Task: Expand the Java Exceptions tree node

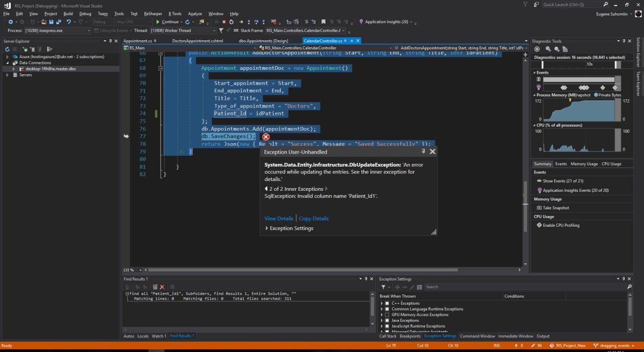Action: point(382,320)
